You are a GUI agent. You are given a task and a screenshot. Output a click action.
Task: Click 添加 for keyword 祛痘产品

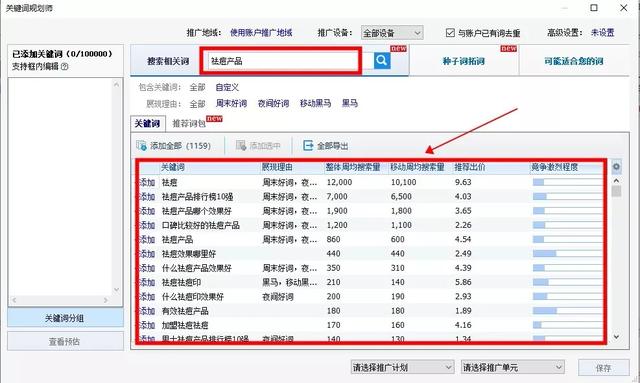pos(147,240)
